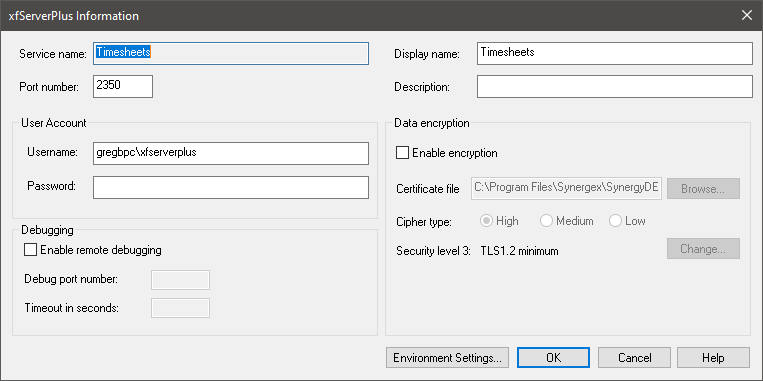The image size is (763, 381).
Task: Click the 'Cipher type:' label
Action: coord(424,222)
